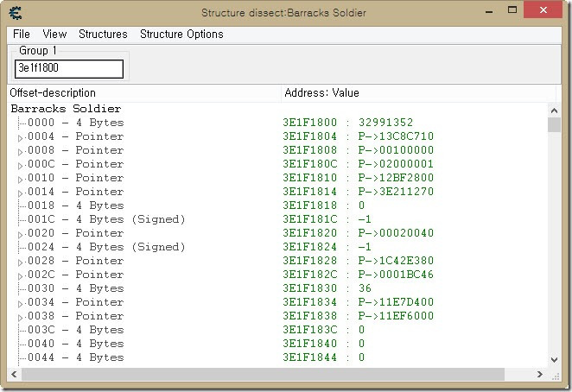Select the Barracks Soldier root node
The width and height of the screenshot is (572, 392).
pos(66,109)
